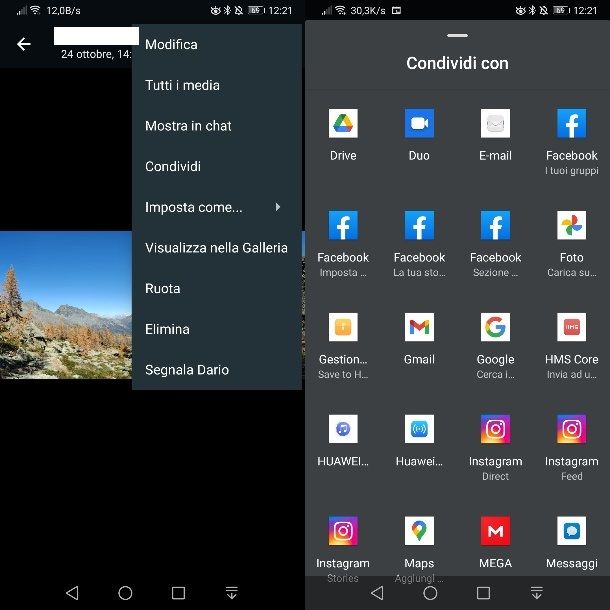The height and width of the screenshot is (610, 610).
Task: Send with HMS Core
Action: click(x=571, y=327)
